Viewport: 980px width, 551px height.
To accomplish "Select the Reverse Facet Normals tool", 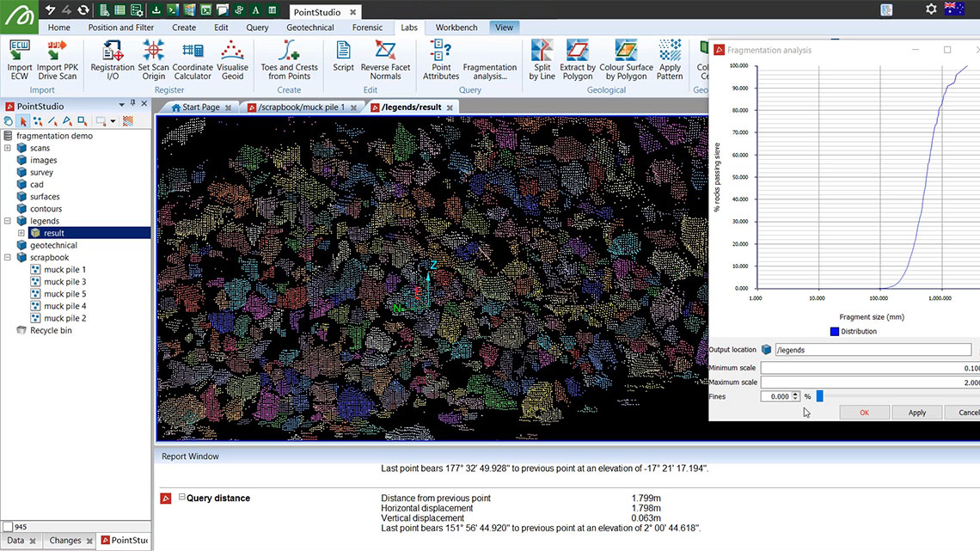I will click(384, 60).
